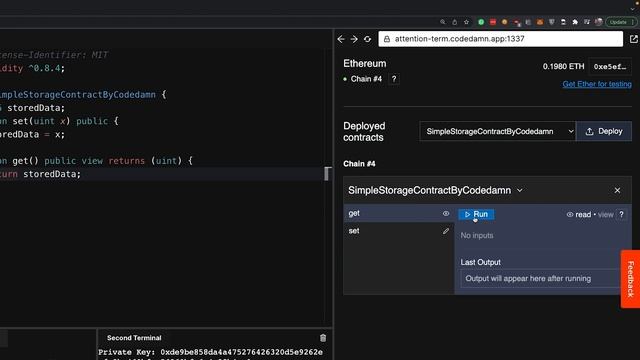
Task: Click the editor vertical scrollbar thumb
Action: click(x=327, y=173)
